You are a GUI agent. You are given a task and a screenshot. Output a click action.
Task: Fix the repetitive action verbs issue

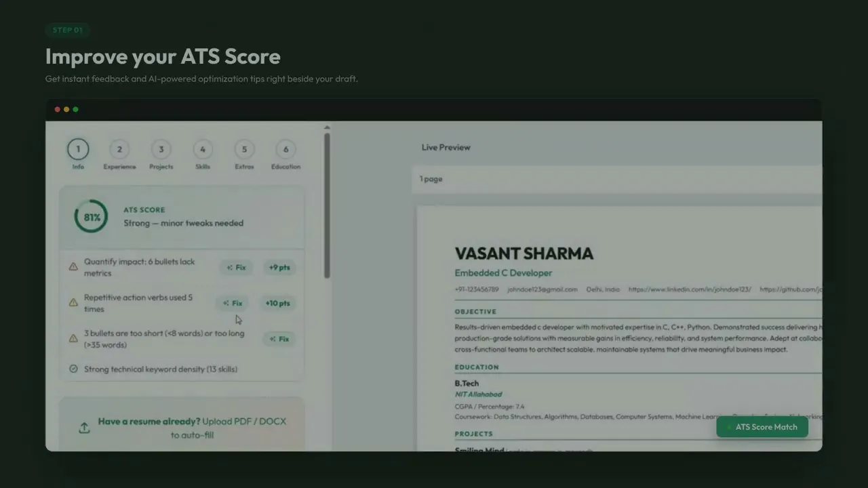233,304
